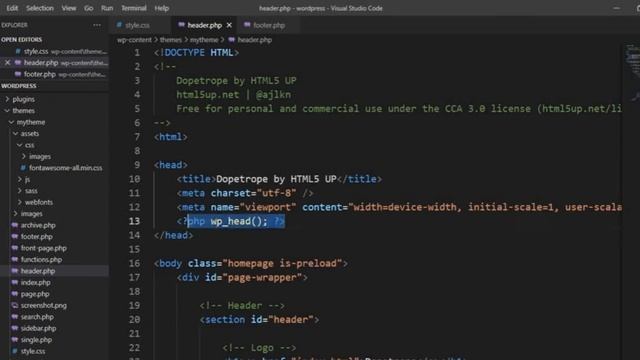Collapse the mytheme folder
640x360 pixels.
click(x=31, y=122)
